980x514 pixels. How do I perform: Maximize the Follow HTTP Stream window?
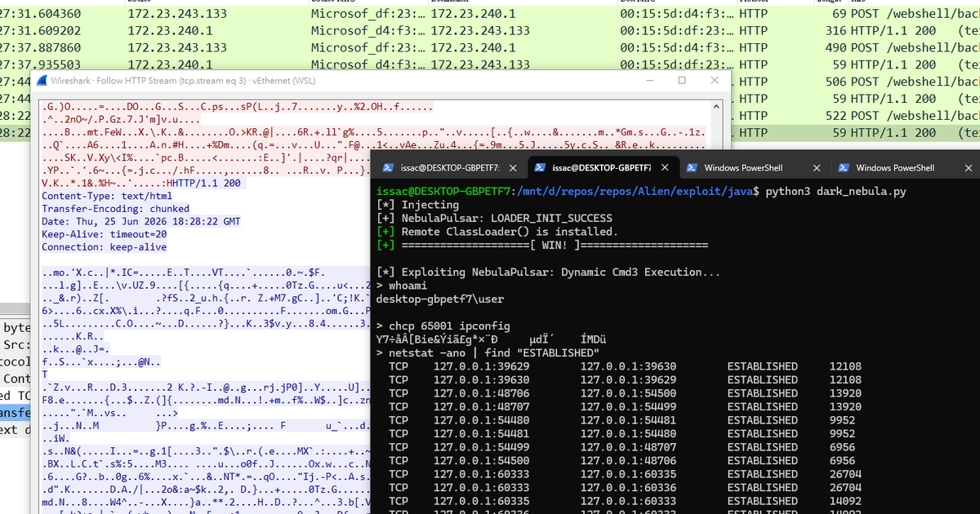pyautogui.click(x=682, y=81)
